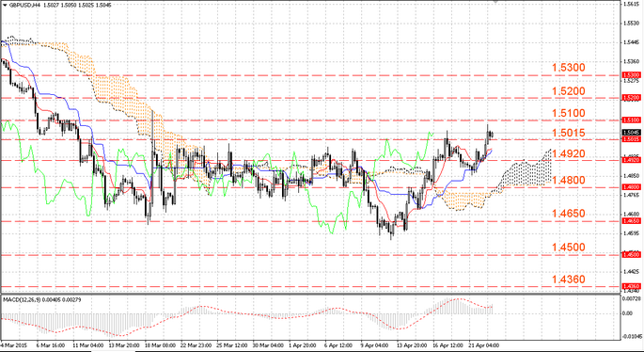Click the 1.4595 value on price axis
The image size is (644, 352).
631,234
